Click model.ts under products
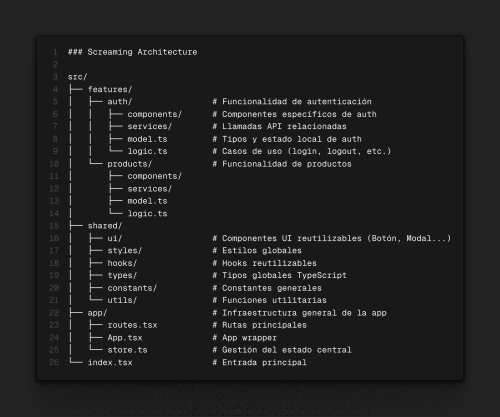Image resolution: width=500 pixels, height=417 pixels. tap(147, 201)
